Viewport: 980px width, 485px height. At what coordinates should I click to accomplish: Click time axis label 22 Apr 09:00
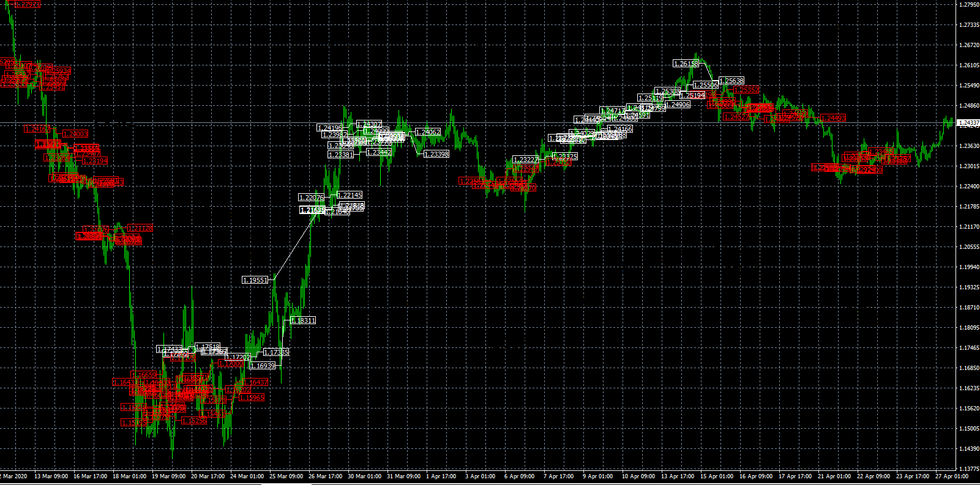click(x=873, y=476)
